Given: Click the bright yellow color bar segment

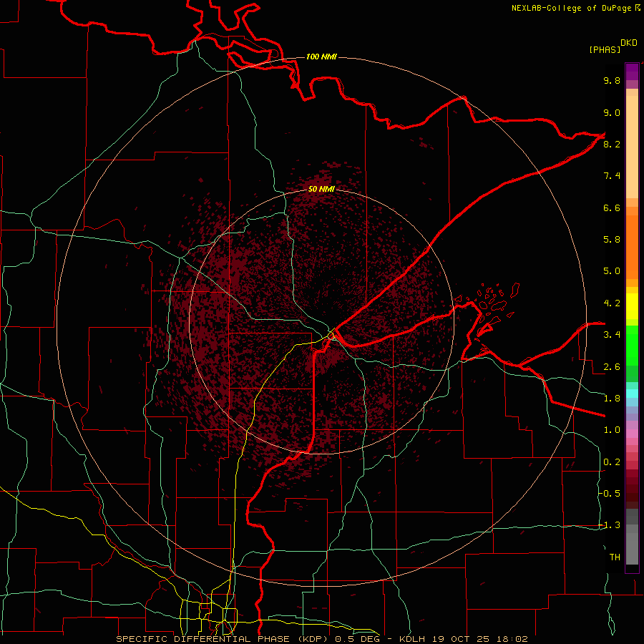Looking at the screenshot, I should 632,306.
